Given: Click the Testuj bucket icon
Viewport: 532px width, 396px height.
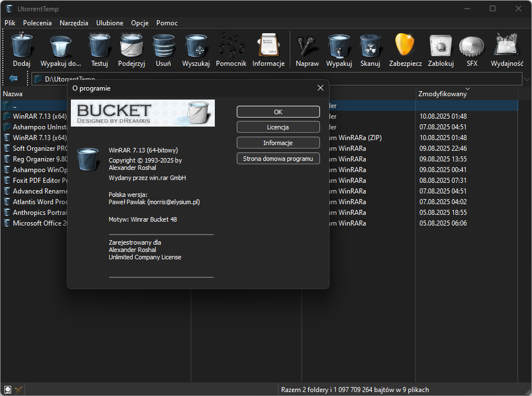Looking at the screenshot, I should pyautogui.click(x=100, y=45).
